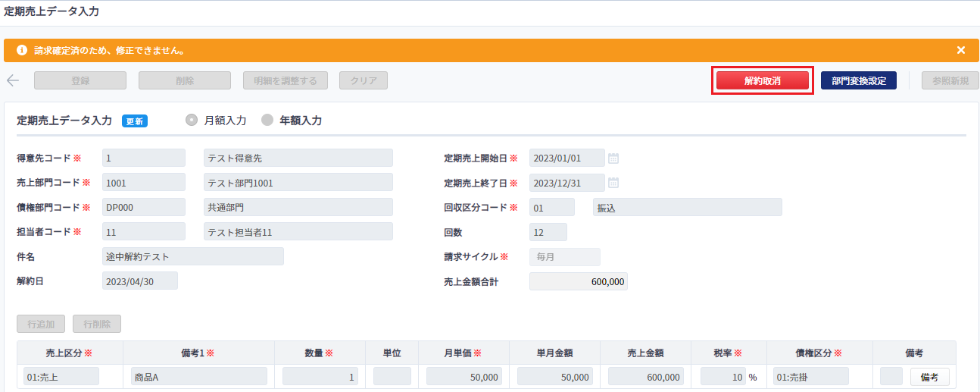Click 債権部門コード field DP000

pos(144,207)
